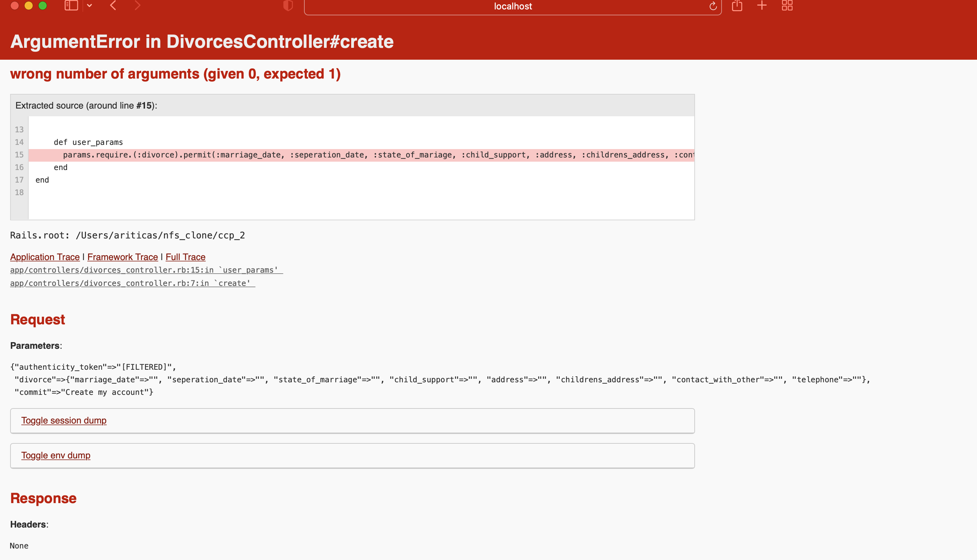Image resolution: width=977 pixels, height=560 pixels.
Task: Open the Share menu icon
Action: [737, 5]
